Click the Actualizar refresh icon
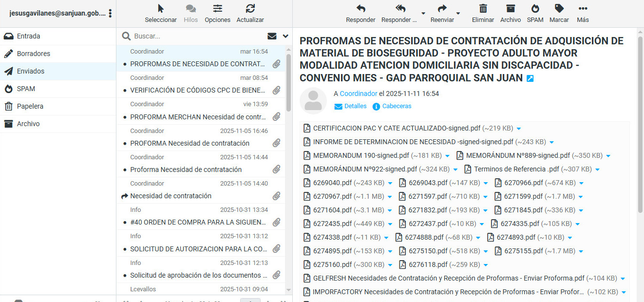The width and height of the screenshot is (644, 302). tap(250, 9)
